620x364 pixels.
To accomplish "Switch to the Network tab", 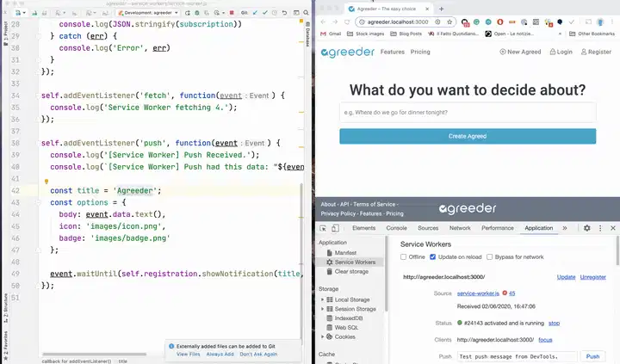I will point(460,228).
